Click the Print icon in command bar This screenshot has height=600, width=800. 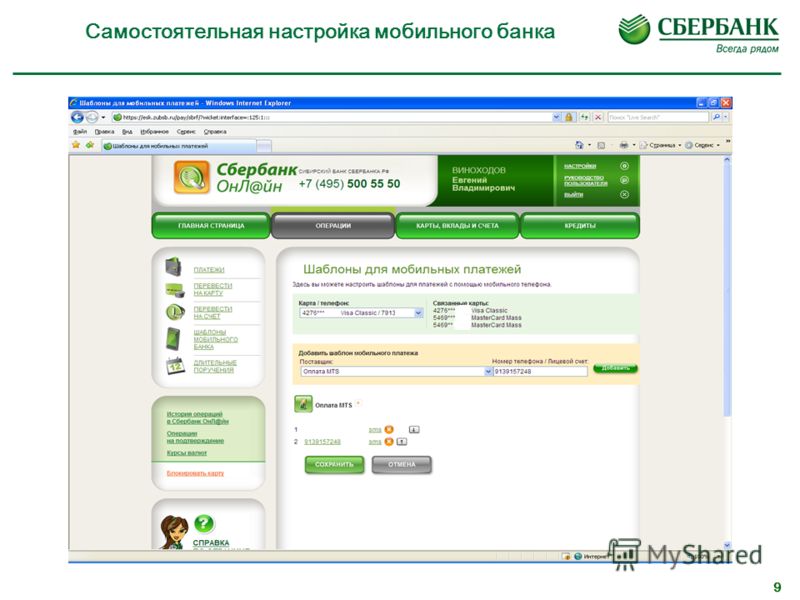pyautogui.click(x=623, y=145)
